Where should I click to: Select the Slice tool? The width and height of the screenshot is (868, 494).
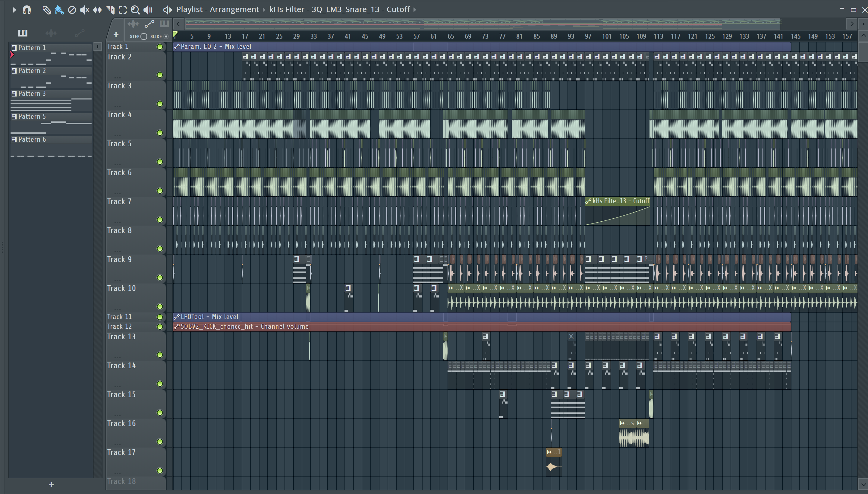[x=110, y=10]
